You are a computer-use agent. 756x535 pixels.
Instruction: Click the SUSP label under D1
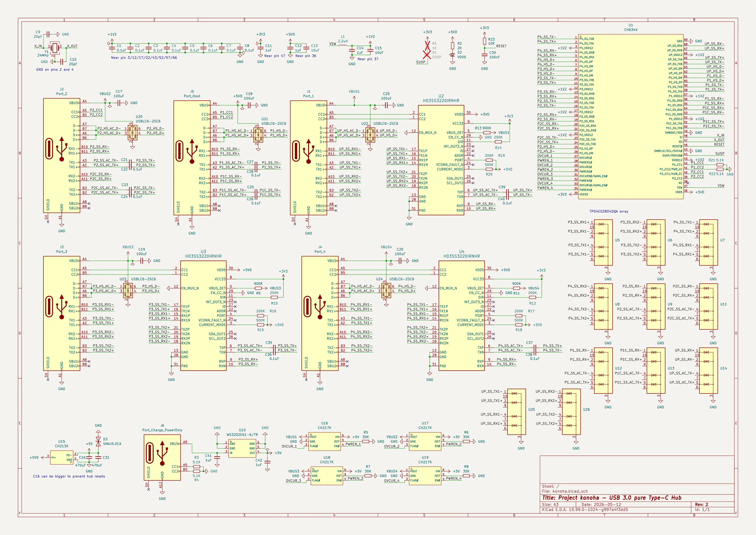point(420,62)
